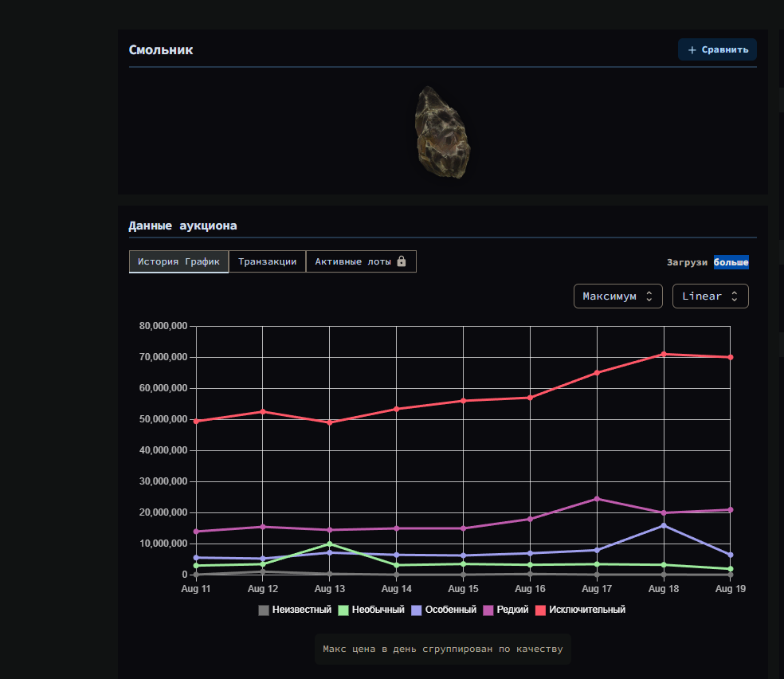Screen dimensions: 784x679
Task: Select the red line's Aug 11 starting point
Action: pos(196,421)
